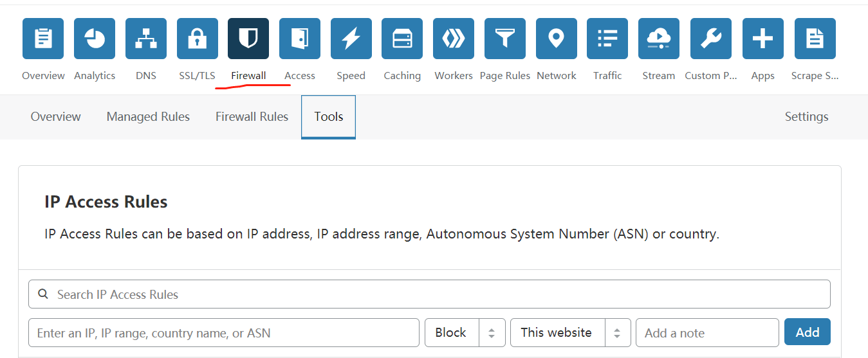The width and height of the screenshot is (868, 358).
Task: Open the Scrape Shield document icon
Action: coord(815,39)
